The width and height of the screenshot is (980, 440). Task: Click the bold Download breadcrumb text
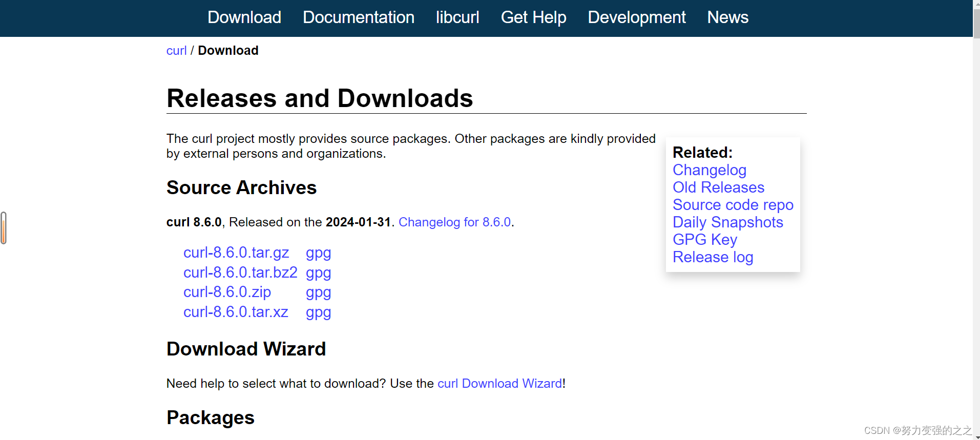tap(228, 51)
